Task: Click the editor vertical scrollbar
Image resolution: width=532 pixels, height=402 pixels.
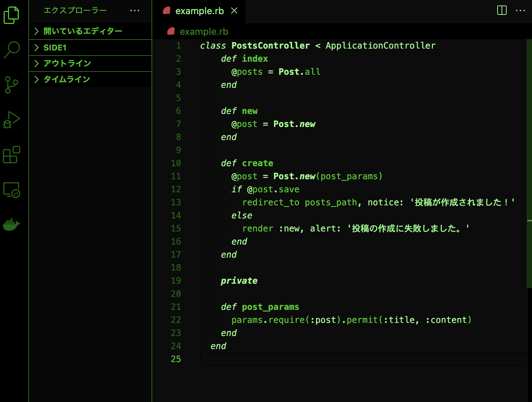Action: (529, 163)
